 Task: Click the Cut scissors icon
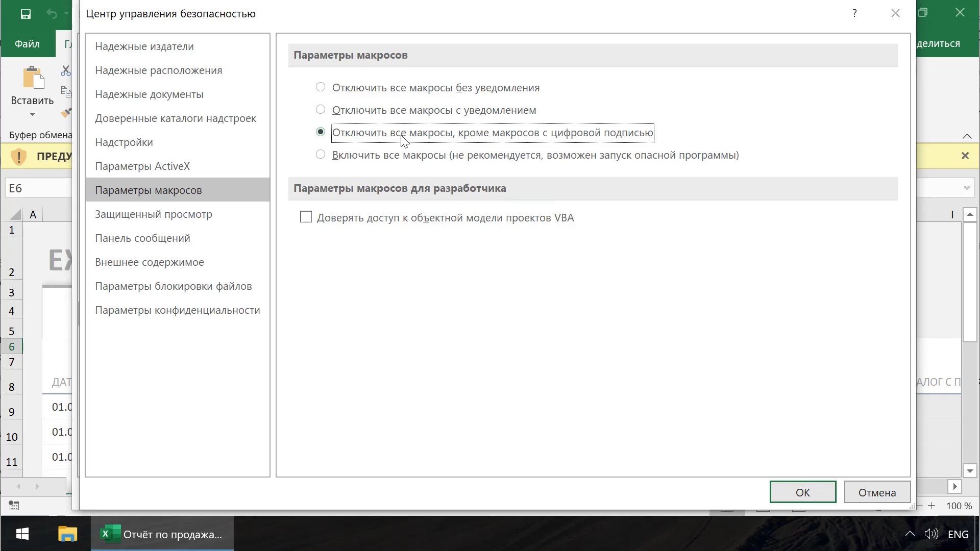[66, 70]
